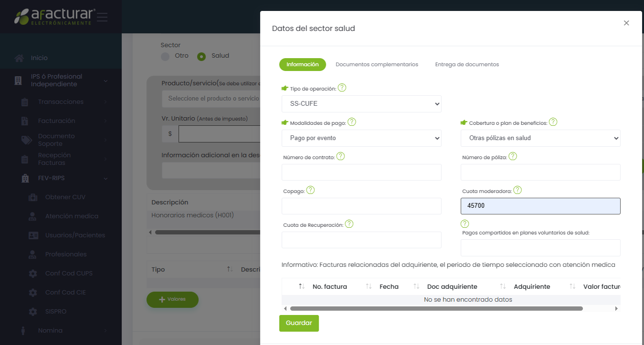Open SISPRO menu item
Screen dimensions: 644x345
pyautogui.click(x=56, y=312)
